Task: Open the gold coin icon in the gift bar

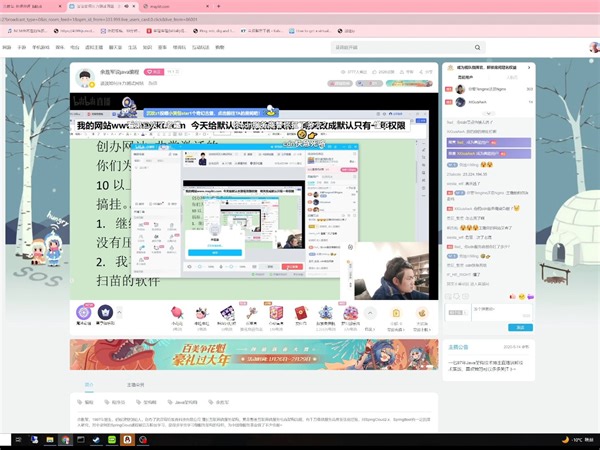Action: (x=422, y=313)
